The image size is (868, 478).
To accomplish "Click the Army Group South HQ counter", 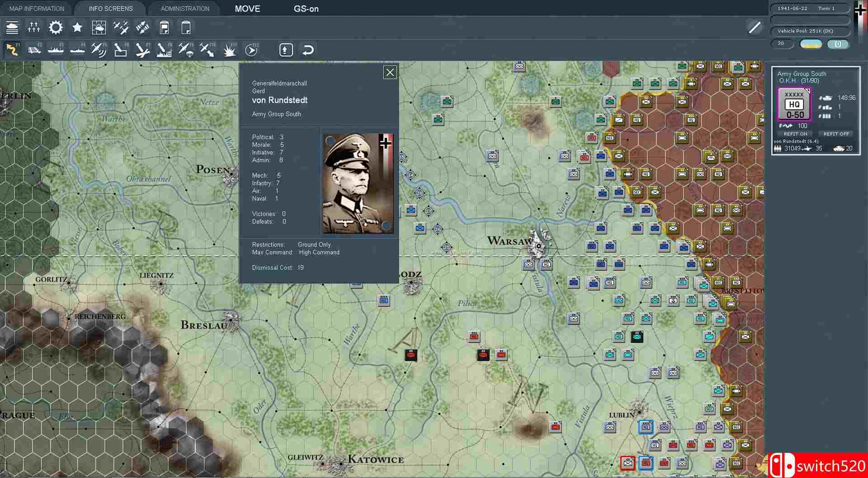I will tap(794, 105).
